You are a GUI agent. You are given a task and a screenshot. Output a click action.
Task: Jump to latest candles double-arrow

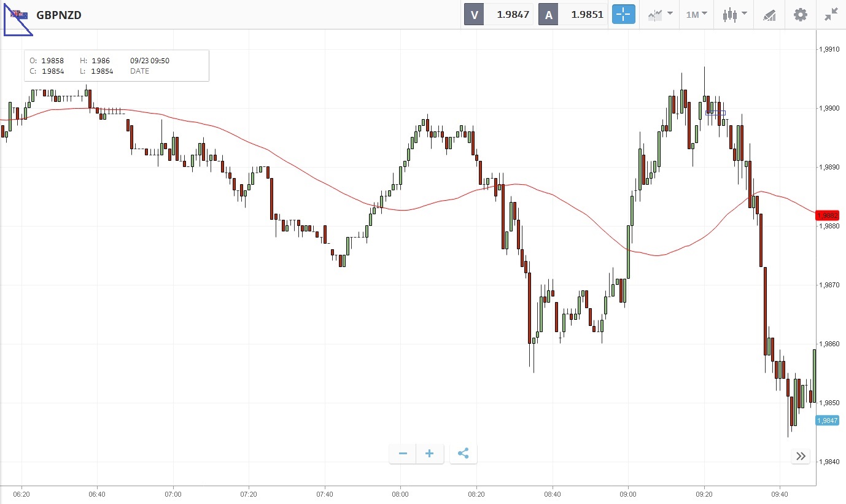click(801, 456)
